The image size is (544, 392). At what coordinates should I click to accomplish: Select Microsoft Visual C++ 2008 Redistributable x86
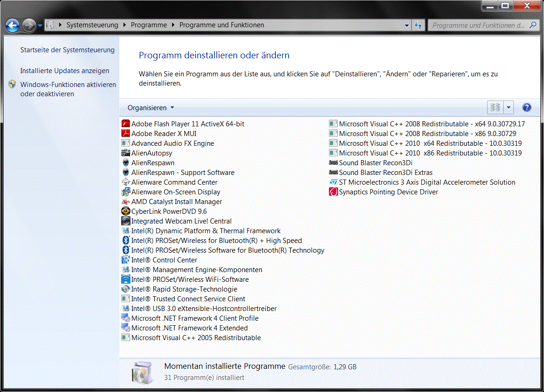pos(423,133)
